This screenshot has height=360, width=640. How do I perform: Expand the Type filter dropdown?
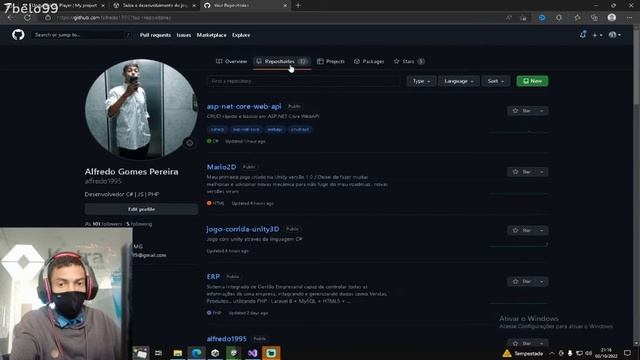421,81
